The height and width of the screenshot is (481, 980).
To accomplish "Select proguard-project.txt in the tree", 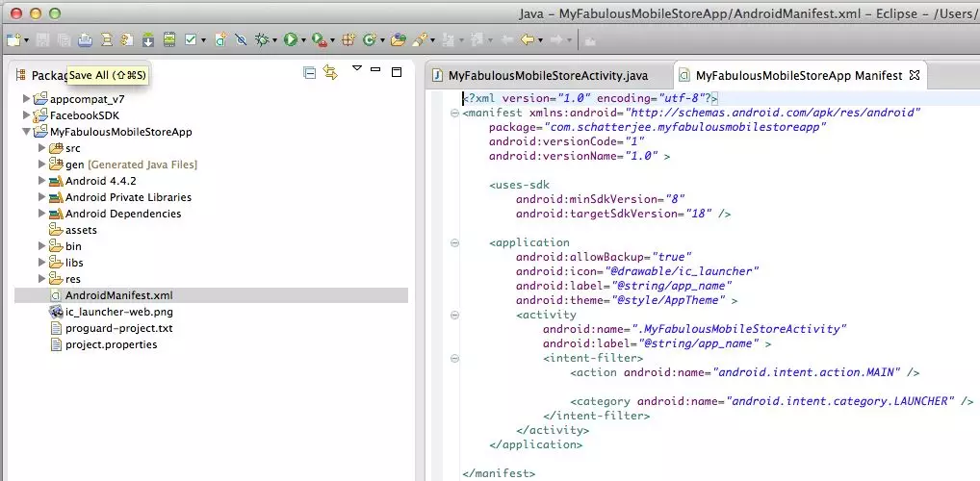I will pos(118,328).
